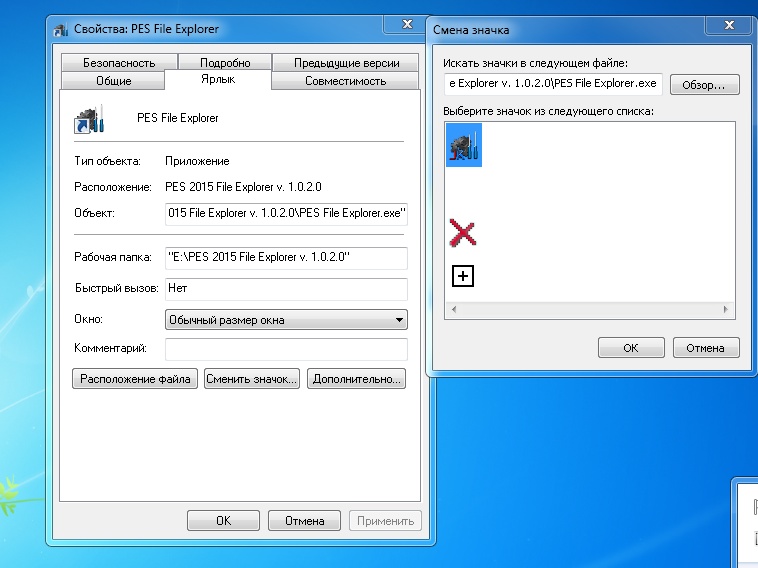
Task: Click the location text PES 2015 File Explorer v. 1.0.2.0
Action: coord(243,187)
